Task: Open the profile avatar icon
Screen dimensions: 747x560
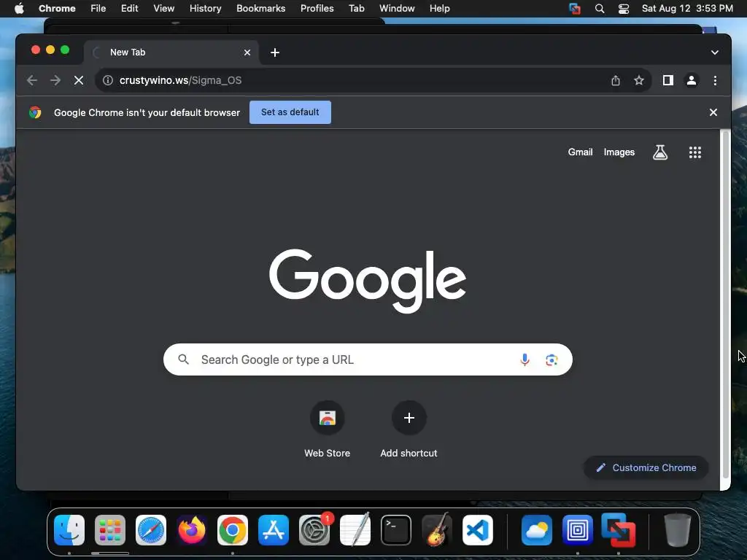Action: point(692,80)
